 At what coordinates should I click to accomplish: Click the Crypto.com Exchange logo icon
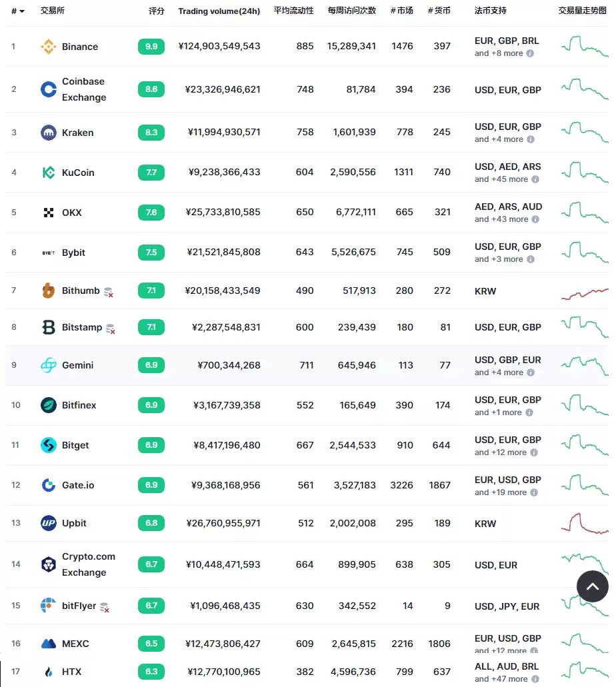(x=48, y=564)
